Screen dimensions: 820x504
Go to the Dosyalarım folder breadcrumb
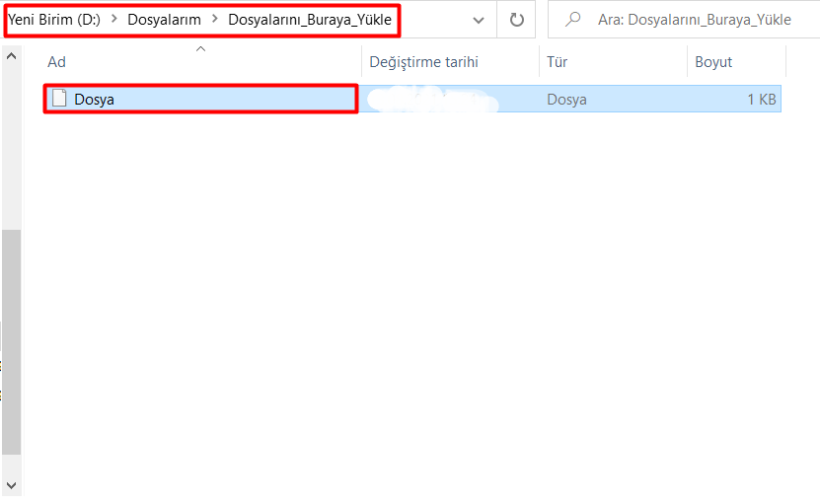tap(164, 20)
